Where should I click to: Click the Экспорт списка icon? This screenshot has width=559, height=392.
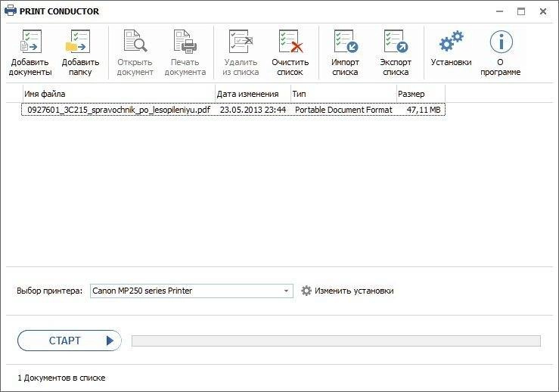click(396, 42)
